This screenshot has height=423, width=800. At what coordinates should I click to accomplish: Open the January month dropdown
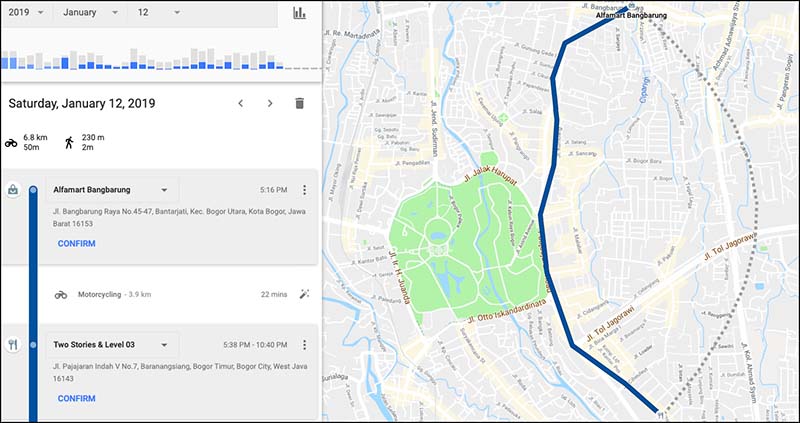coord(90,12)
